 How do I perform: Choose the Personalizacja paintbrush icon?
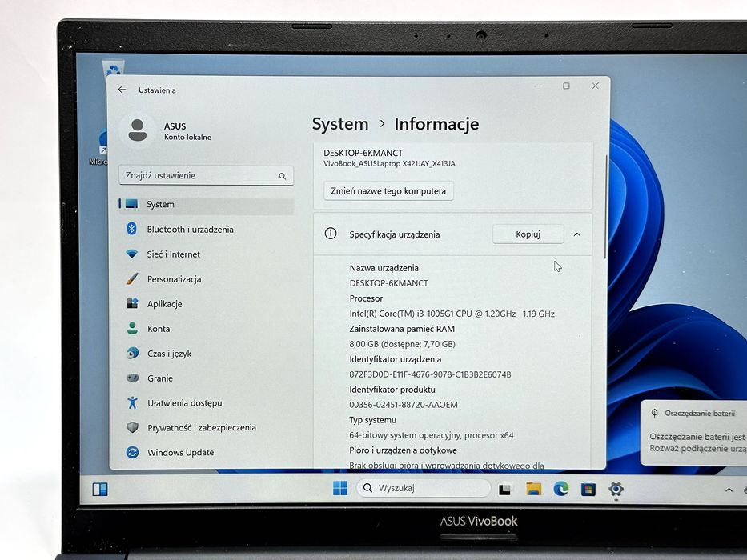point(132,278)
